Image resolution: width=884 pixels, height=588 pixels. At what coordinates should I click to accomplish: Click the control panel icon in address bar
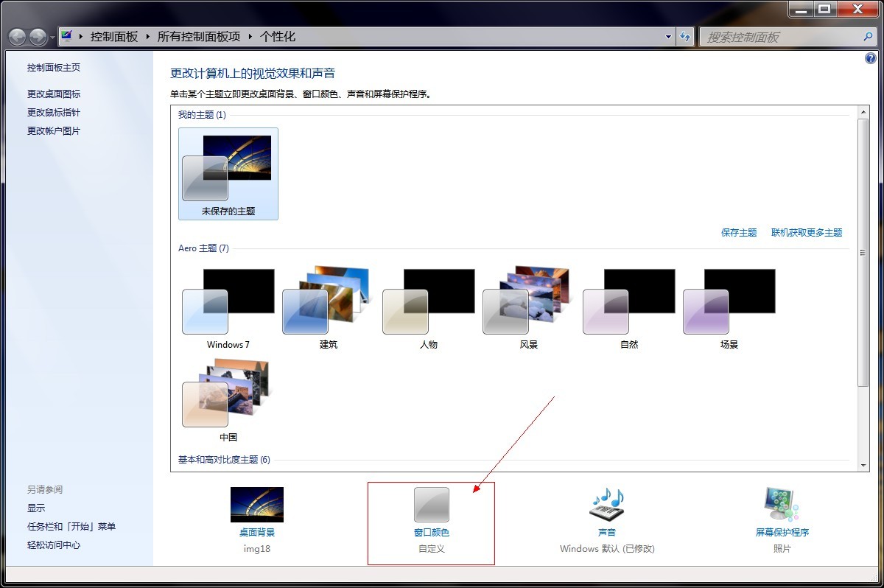point(67,35)
